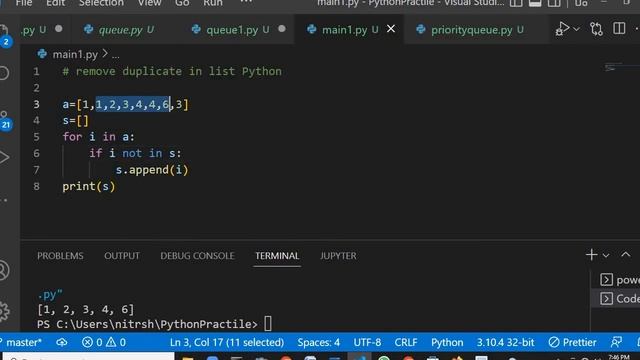Click line number 5 in gutter

(36, 137)
